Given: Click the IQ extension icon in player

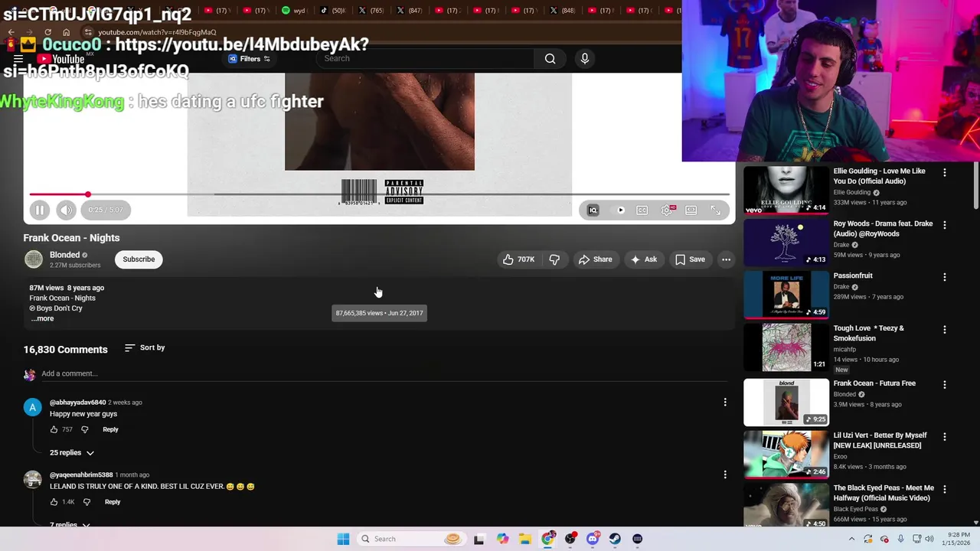Looking at the screenshot, I should pyautogui.click(x=593, y=210).
